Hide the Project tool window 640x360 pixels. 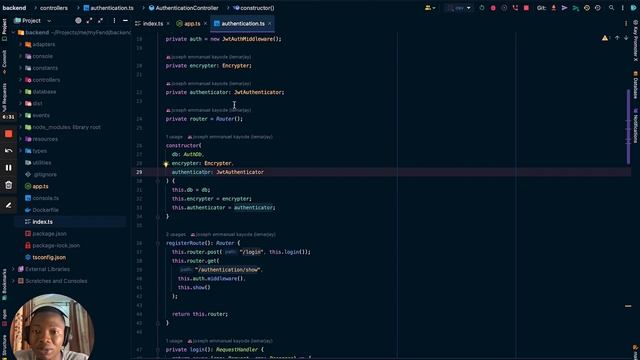tap(125, 20)
